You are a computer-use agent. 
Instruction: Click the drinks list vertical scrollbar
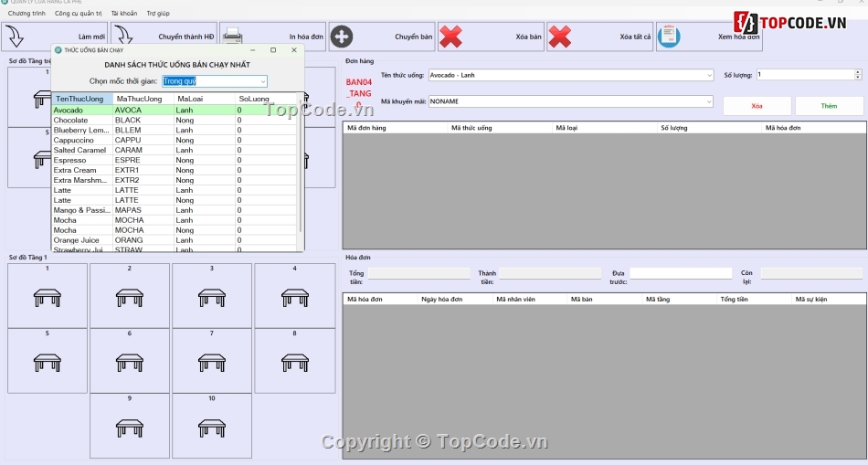[x=300, y=164]
